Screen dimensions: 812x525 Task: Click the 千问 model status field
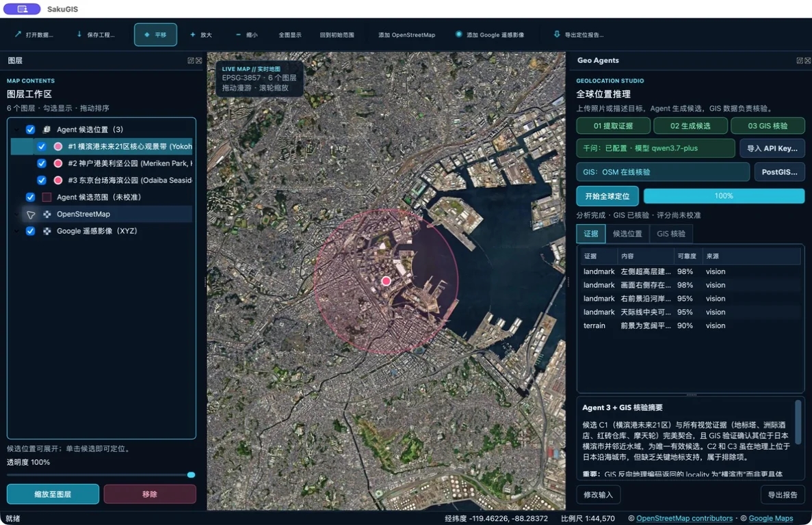tap(655, 148)
